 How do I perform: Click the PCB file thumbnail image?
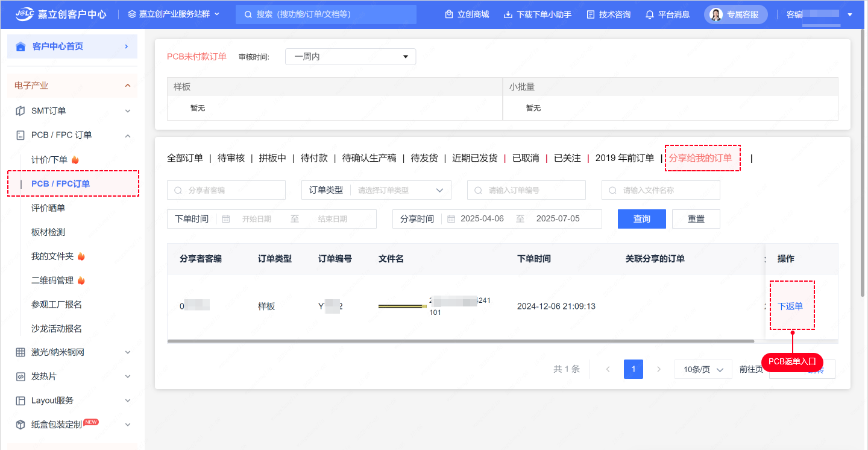[x=402, y=306]
